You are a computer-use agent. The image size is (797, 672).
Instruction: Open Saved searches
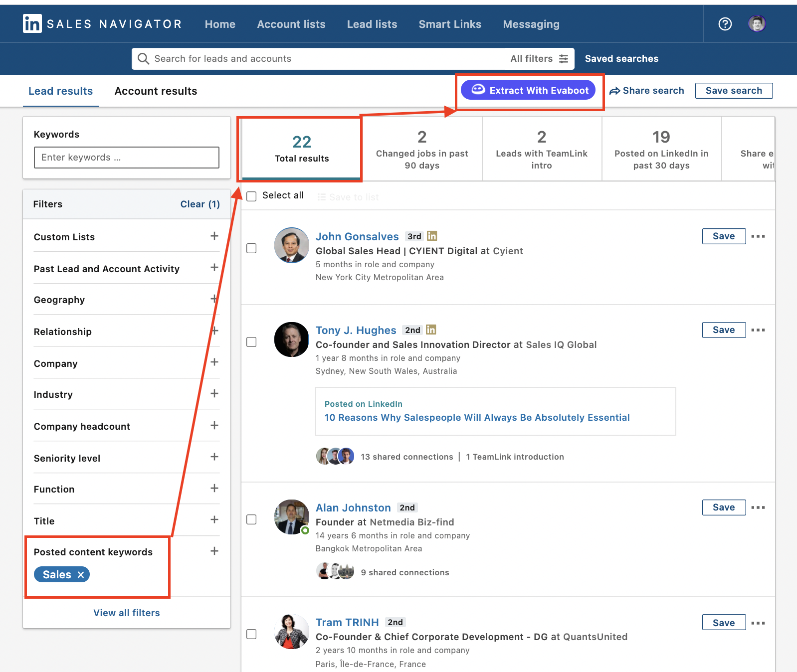[x=621, y=59]
